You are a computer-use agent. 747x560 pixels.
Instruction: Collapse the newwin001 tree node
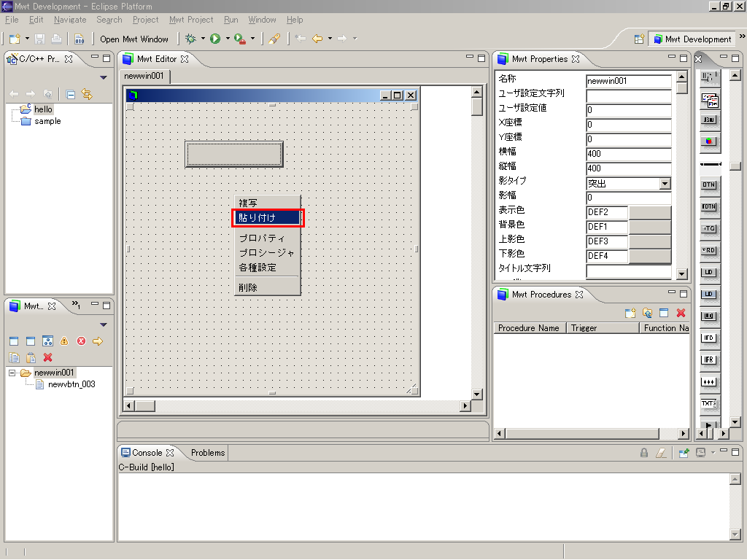click(x=12, y=373)
